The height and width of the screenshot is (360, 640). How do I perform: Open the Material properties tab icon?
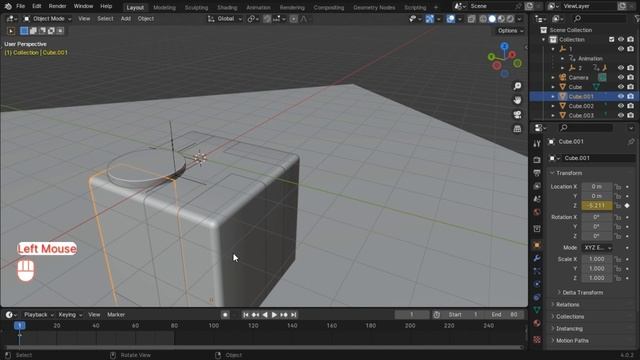tap(537, 323)
